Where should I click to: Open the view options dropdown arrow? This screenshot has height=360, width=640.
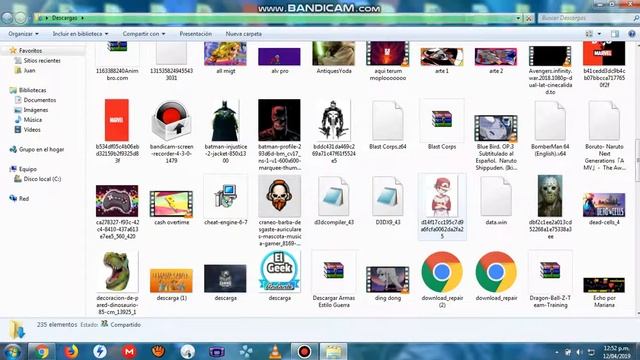(599, 34)
